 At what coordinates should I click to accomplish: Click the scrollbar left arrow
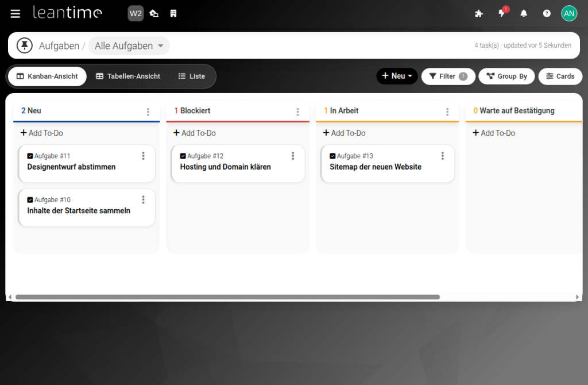pyautogui.click(x=10, y=297)
